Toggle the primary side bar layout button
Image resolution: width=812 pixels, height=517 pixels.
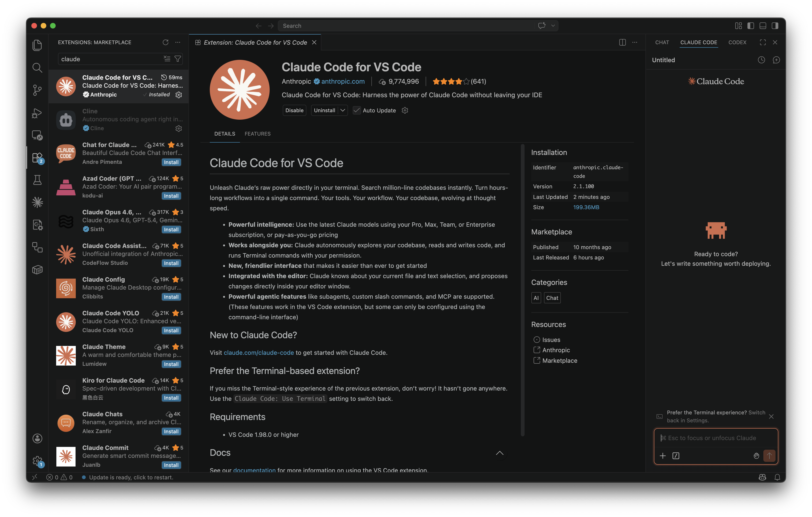(751, 26)
